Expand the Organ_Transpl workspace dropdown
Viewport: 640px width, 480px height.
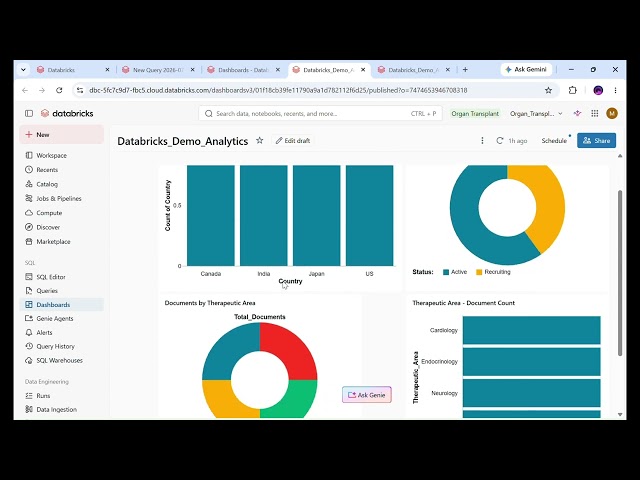pos(536,113)
